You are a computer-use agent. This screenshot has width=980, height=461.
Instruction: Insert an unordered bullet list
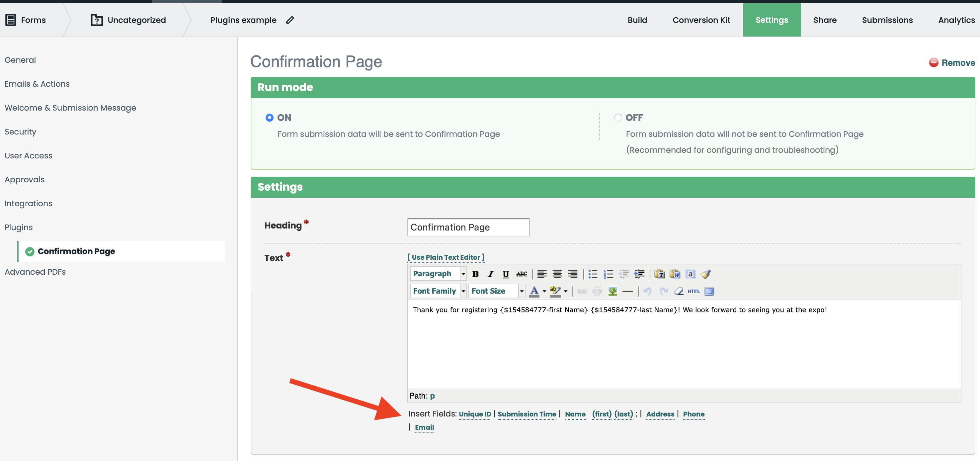point(592,274)
